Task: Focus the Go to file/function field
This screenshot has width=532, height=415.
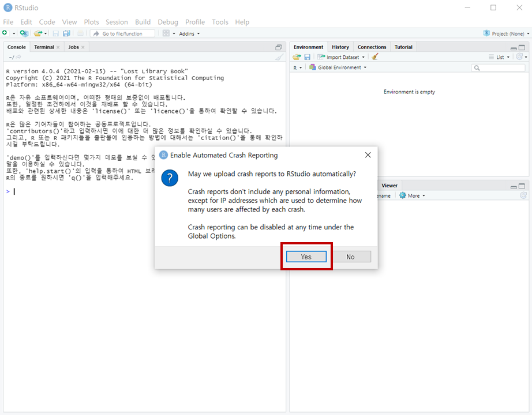Action: [122, 33]
